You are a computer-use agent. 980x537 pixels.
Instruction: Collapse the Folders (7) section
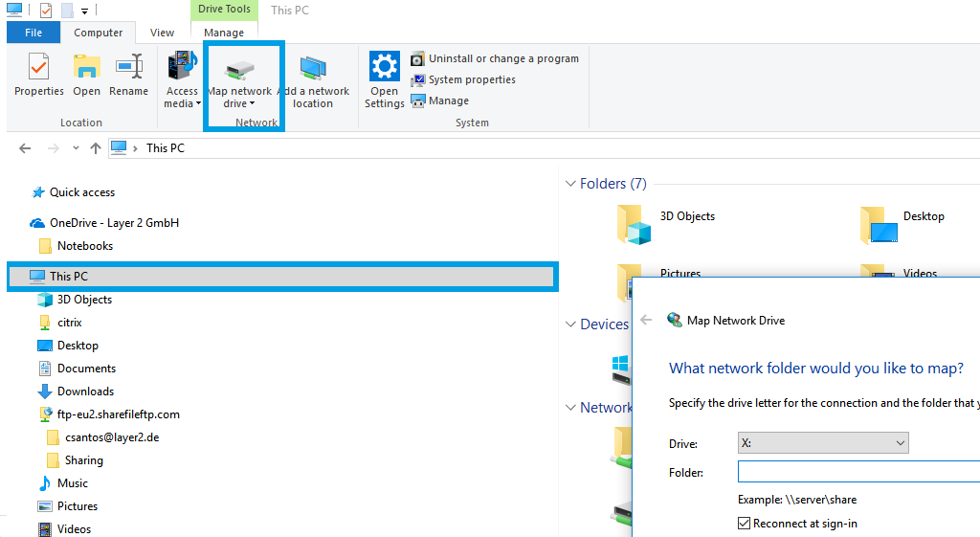click(x=570, y=184)
